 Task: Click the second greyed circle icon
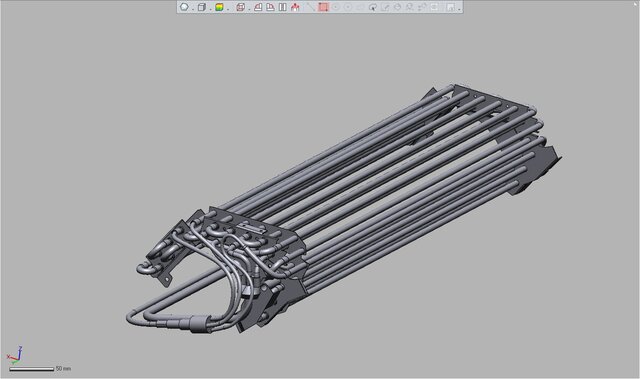(348, 7)
